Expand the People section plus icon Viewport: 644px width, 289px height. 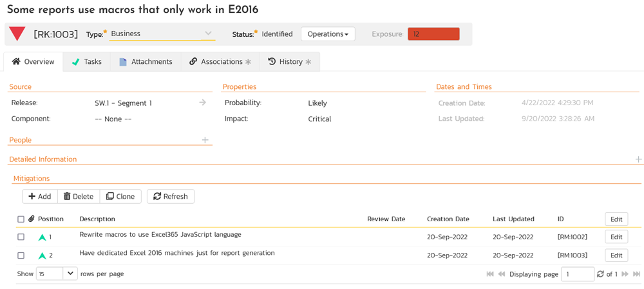(x=205, y=140)
